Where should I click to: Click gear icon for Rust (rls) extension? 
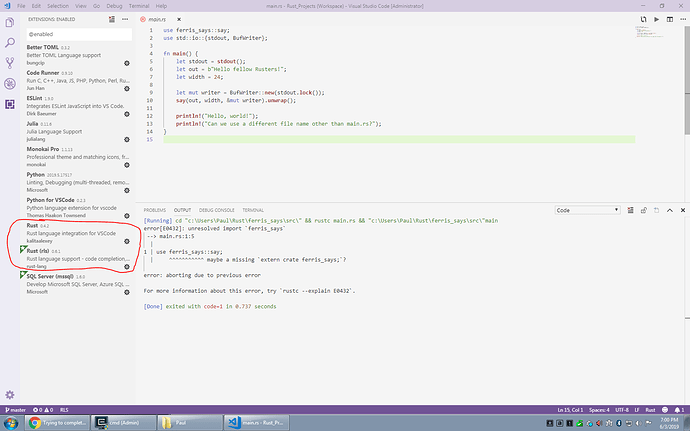(x=127, y=267)
